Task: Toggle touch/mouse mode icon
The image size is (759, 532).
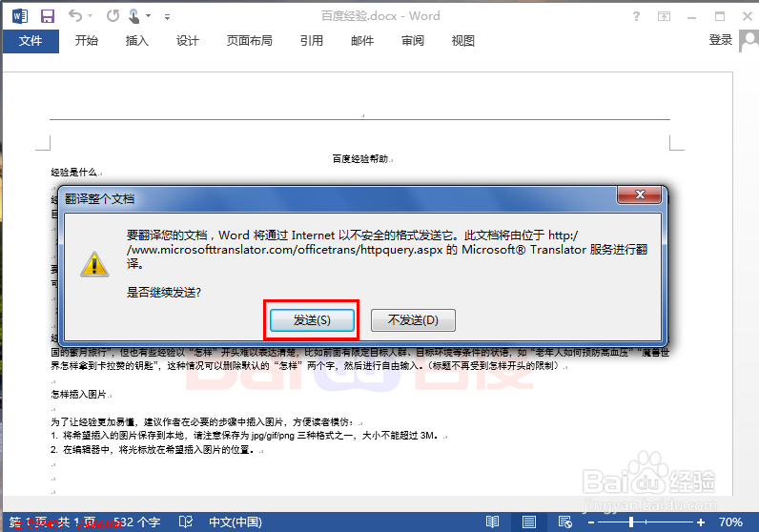Action: click(x=134, y=16)
